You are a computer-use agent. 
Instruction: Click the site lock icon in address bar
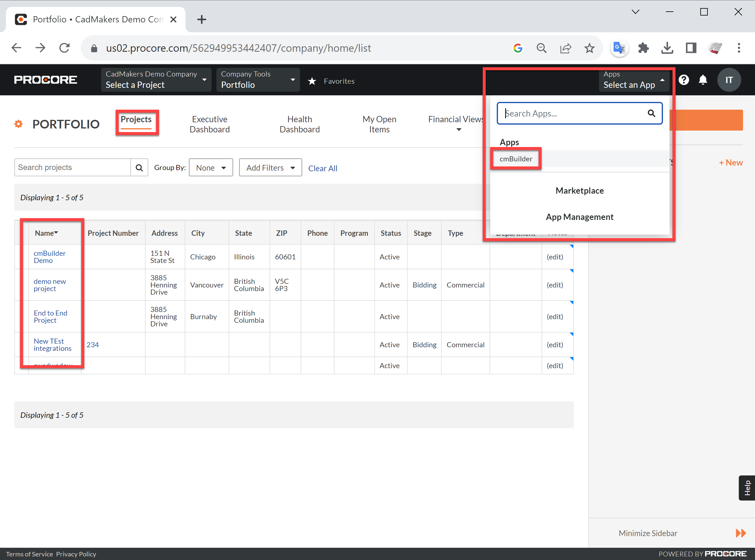94,48
